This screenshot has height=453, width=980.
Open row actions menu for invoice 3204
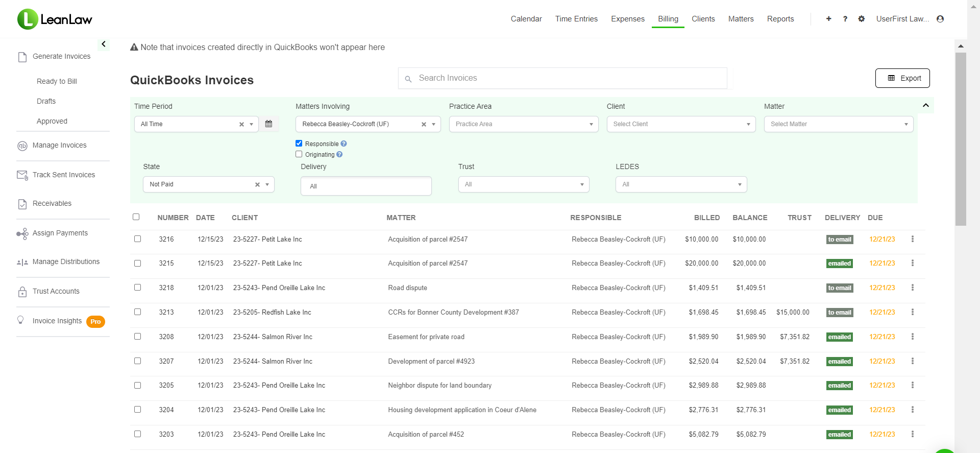913,410
